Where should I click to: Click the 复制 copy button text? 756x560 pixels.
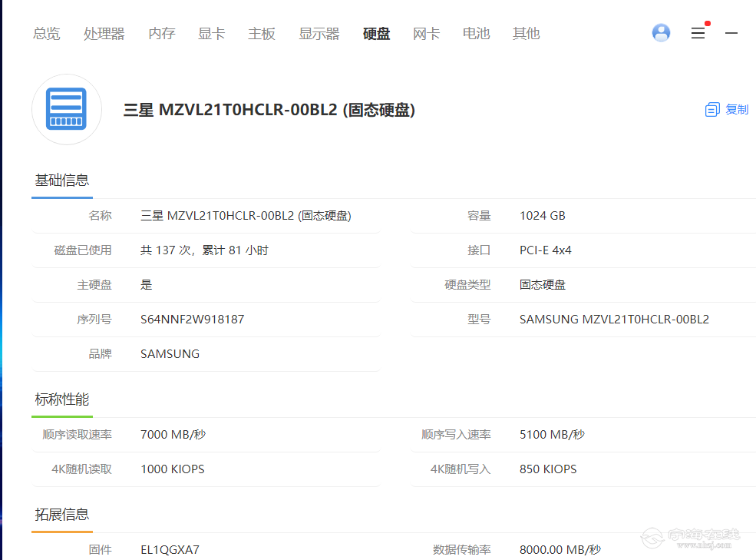[x=737, y=110]
